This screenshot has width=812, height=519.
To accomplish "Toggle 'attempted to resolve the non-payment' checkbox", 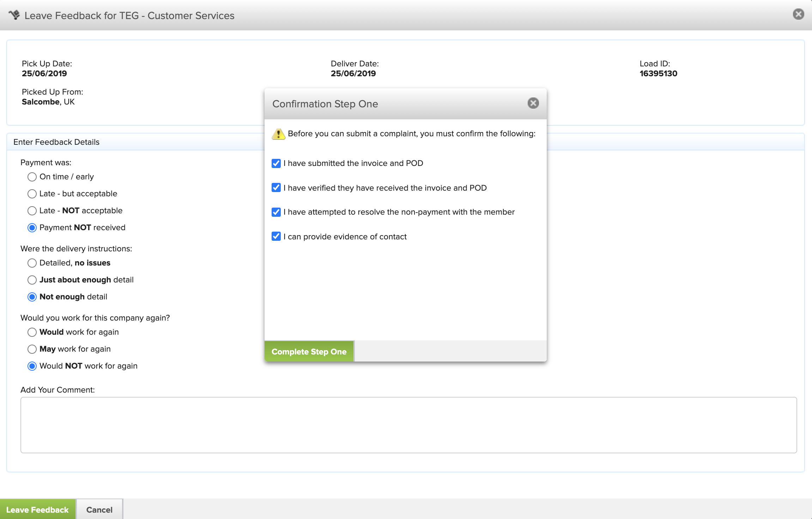I will [276, 212].
